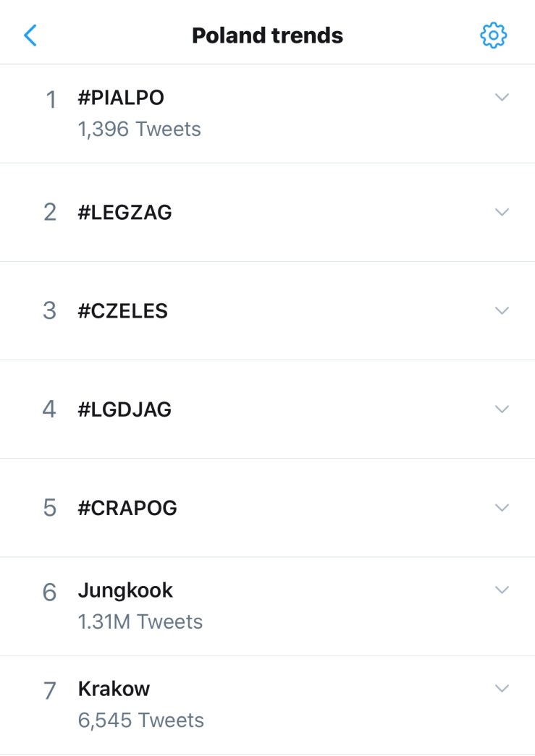Image resolution: width=535 pixels, height=756 pixels.
Task: Expand chevron beside #CRAPOG trend
Action: click(x=502, y=507)
